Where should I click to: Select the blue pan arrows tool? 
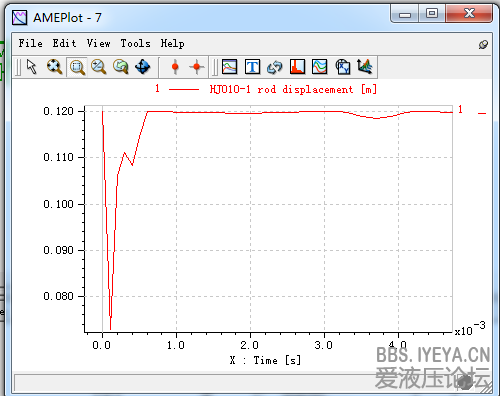(143, 67)
